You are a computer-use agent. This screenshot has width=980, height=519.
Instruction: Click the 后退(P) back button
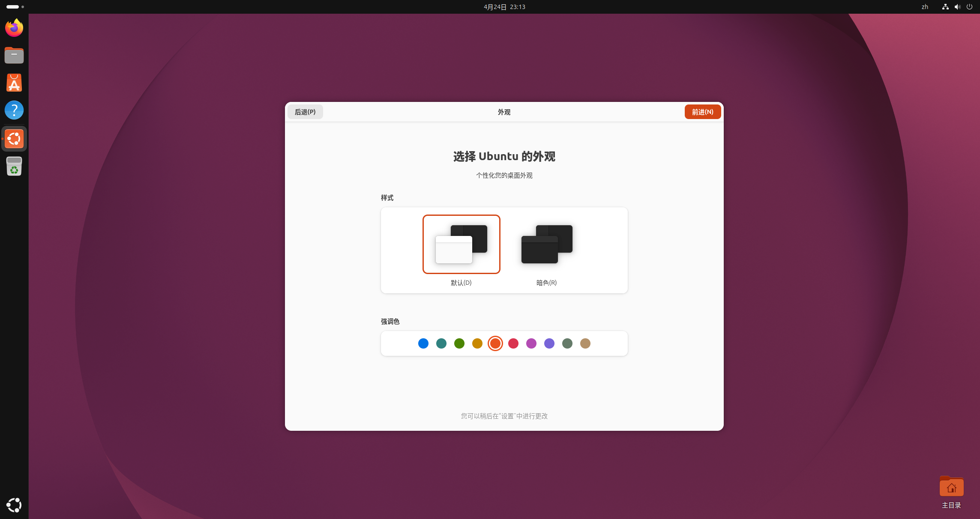(x=305, y=112)
